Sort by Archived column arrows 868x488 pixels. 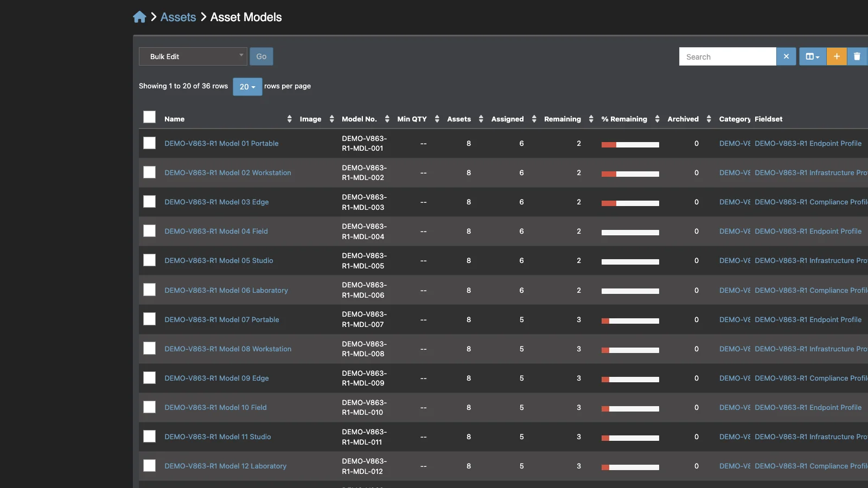pos(709,119)
